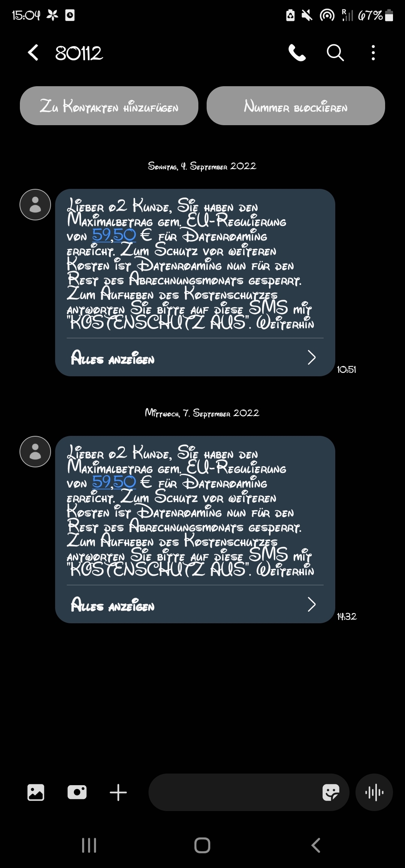Image resolution: width=405 pixels, height=868 pixels.
Task: Expand second message via Alles anzeigen
Action: (x=112, y=605)
